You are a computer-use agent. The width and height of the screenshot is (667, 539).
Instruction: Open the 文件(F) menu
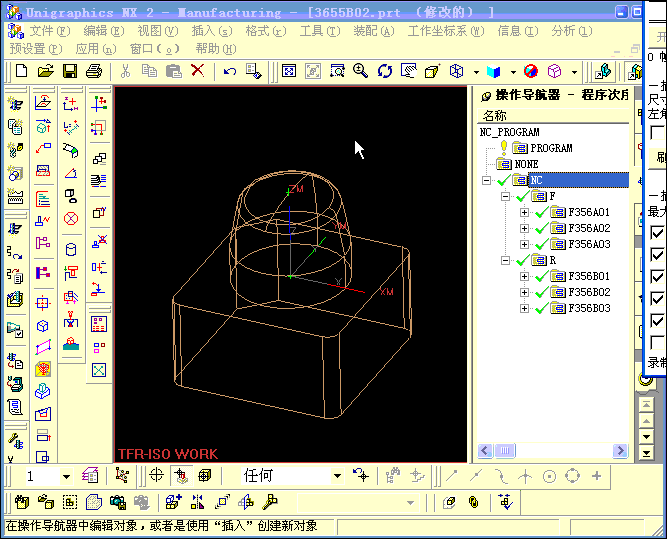pos(50,31)
